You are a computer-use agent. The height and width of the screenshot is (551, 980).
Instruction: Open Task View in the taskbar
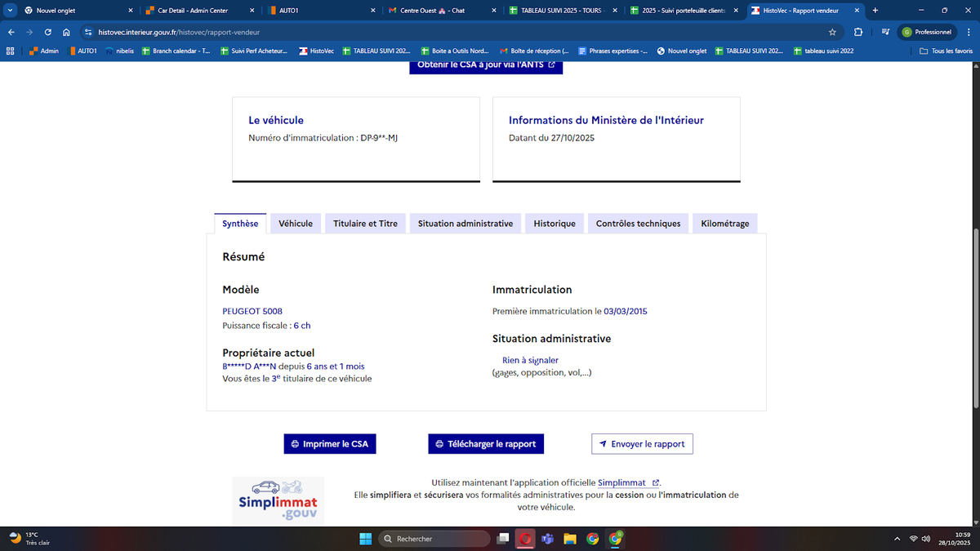click(504, 539)
